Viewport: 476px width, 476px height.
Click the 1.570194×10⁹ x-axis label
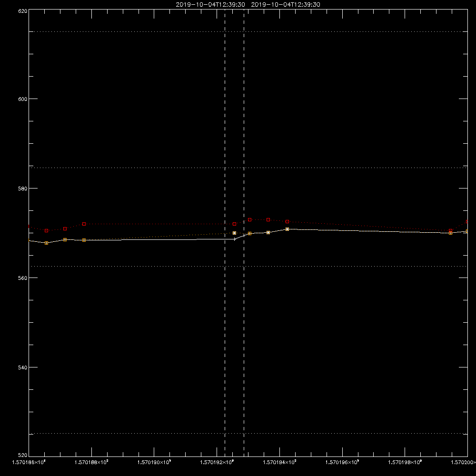279,462
